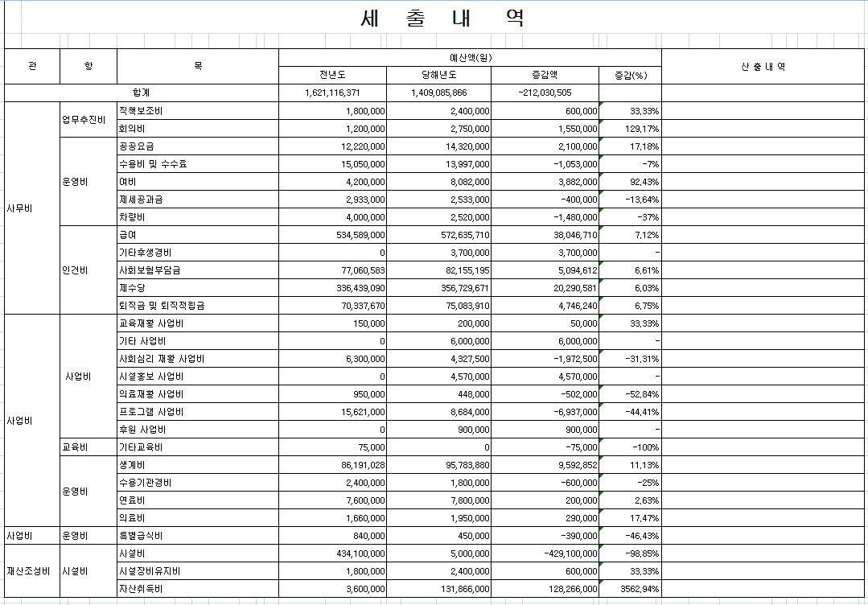Image resolution: width=868 pixels, height=605 pixels.
Task: Select the 합계 row label cell
Action: tap(142, 93)
